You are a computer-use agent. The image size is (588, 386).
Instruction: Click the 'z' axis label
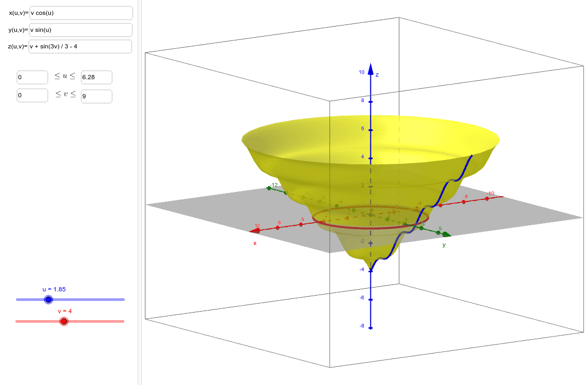(377, 75)
